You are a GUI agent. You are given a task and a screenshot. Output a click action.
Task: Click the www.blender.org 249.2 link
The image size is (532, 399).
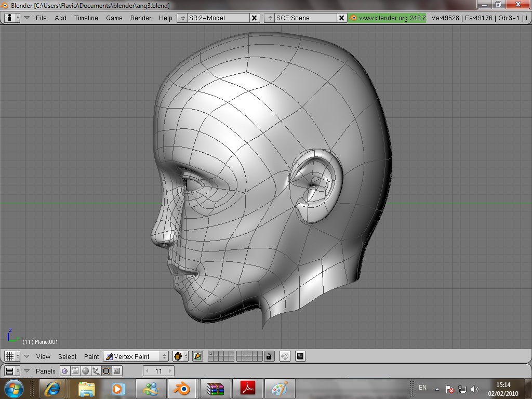point(388,18)
